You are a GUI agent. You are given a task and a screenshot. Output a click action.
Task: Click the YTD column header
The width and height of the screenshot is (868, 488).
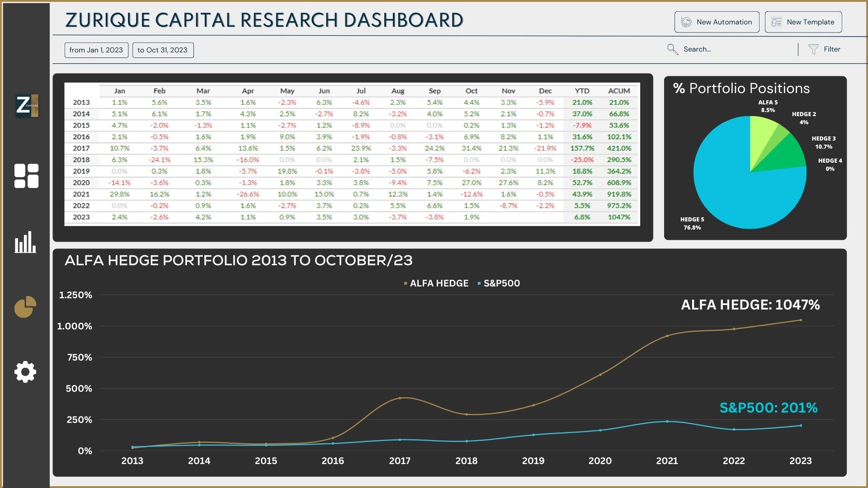(x=582, y=91)
